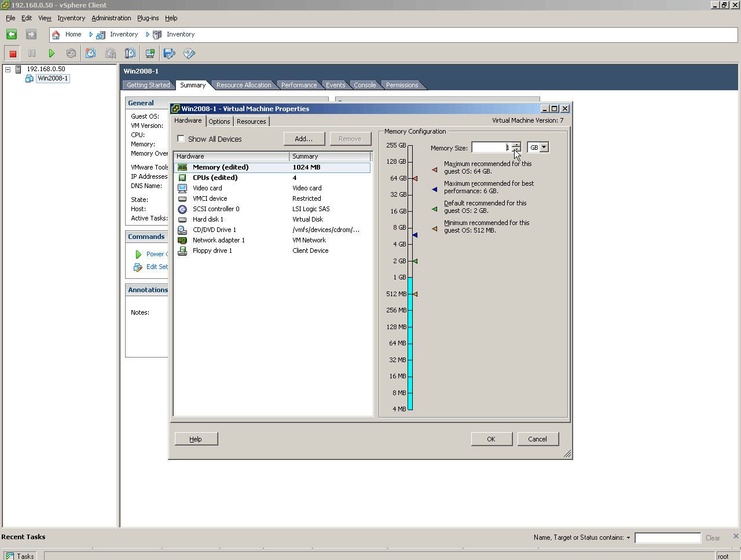Click the green 2 GB default marker on slider
The image size is (741, 560).
tap(415, 261)
